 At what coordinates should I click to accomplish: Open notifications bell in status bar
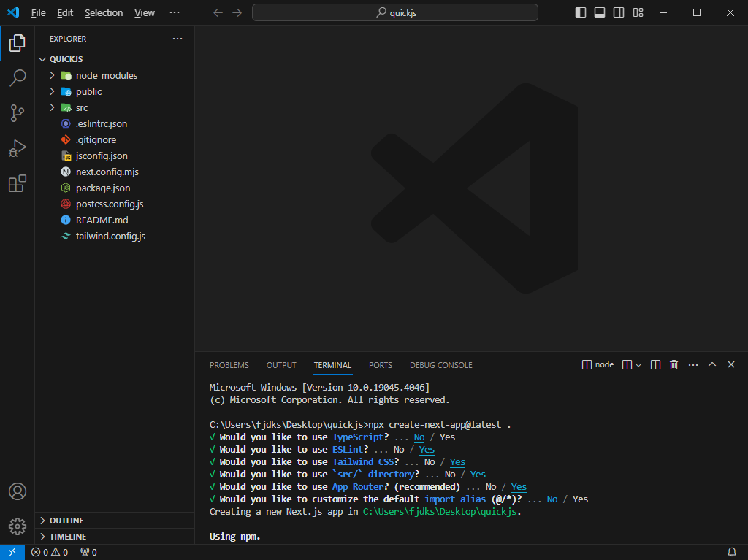pyautogui.click(x=732, y=552)
